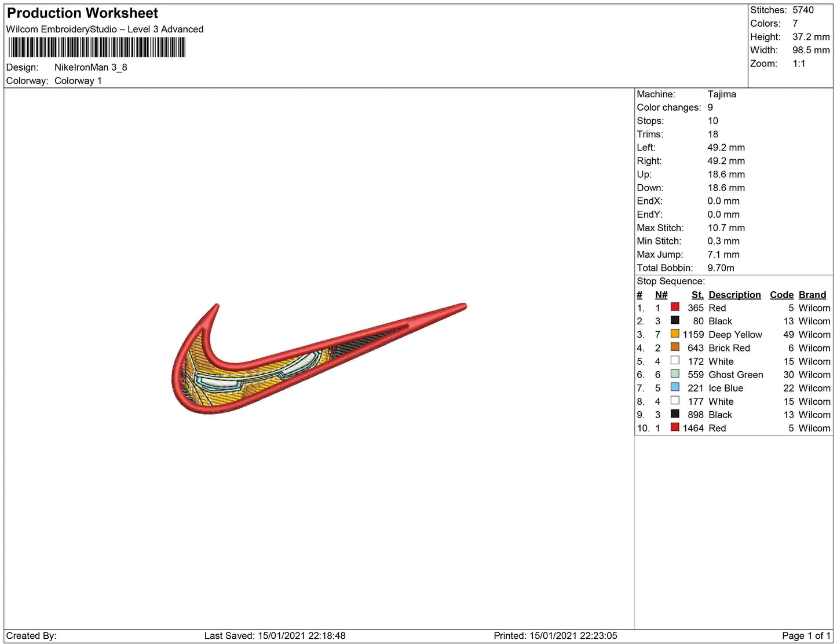The height and width of the screenshot is (644, 837).
Task: Click the "Brand" column header
Action: [x=813, y=295]
